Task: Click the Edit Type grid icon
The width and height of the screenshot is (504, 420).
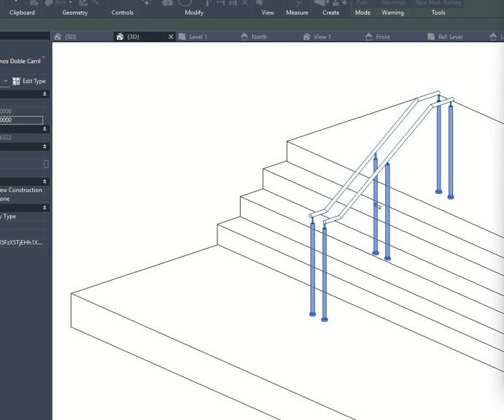Action: point(16,81)
